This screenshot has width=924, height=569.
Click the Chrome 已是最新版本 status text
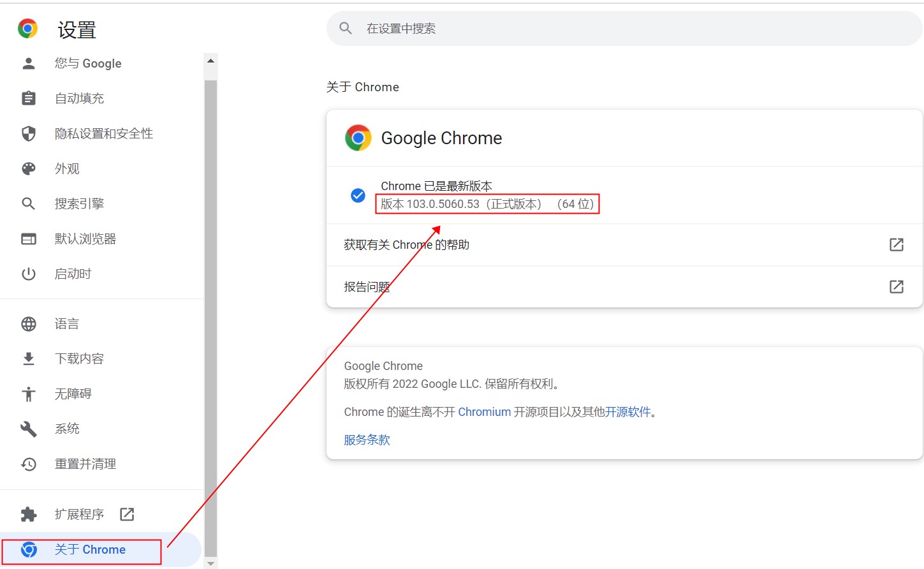pos(436,186)
